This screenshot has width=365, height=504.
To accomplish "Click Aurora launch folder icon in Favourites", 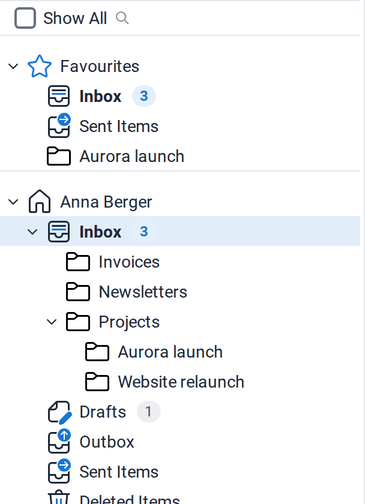I will click(x=59, y=156).
